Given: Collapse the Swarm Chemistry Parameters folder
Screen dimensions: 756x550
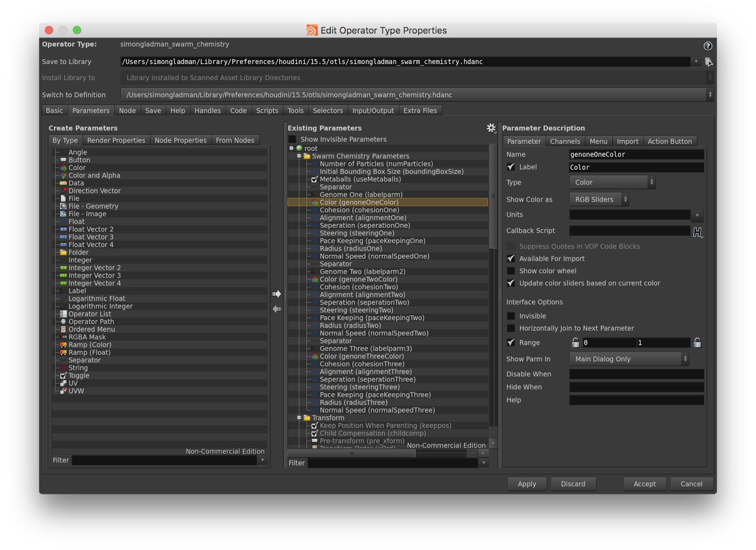Looking at the screenshot, I should tap(299, 156).
